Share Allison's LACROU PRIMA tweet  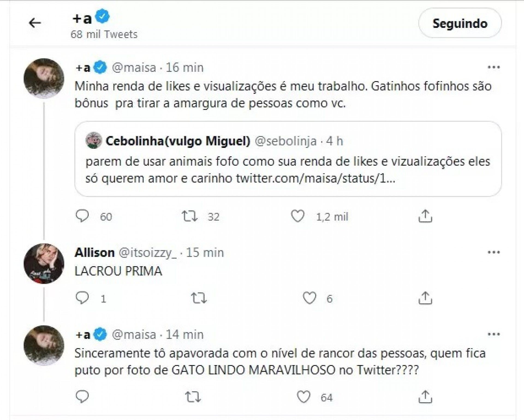[425, 298]
